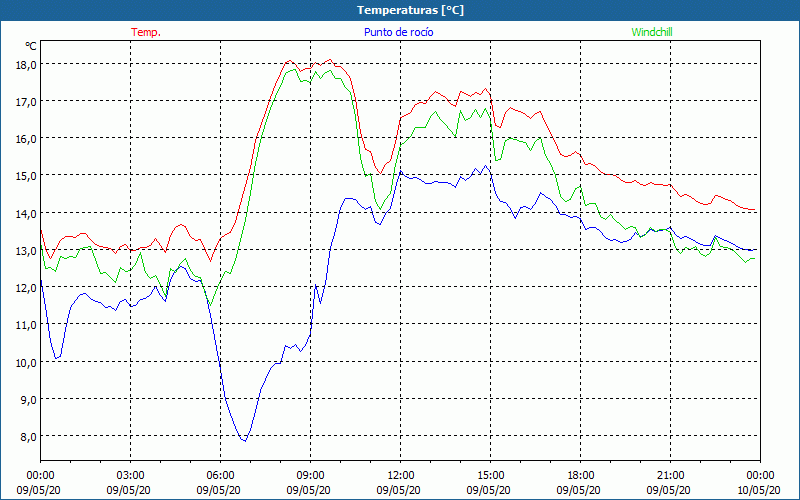Click the 17,0 y-axis value
The image size is (800, 500).
point(26,102)
